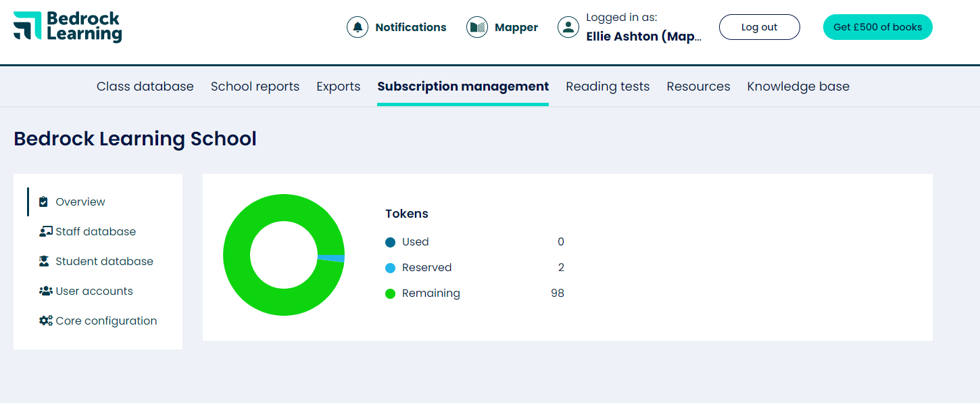Click the Staff database icon

(x=44, y=231)
